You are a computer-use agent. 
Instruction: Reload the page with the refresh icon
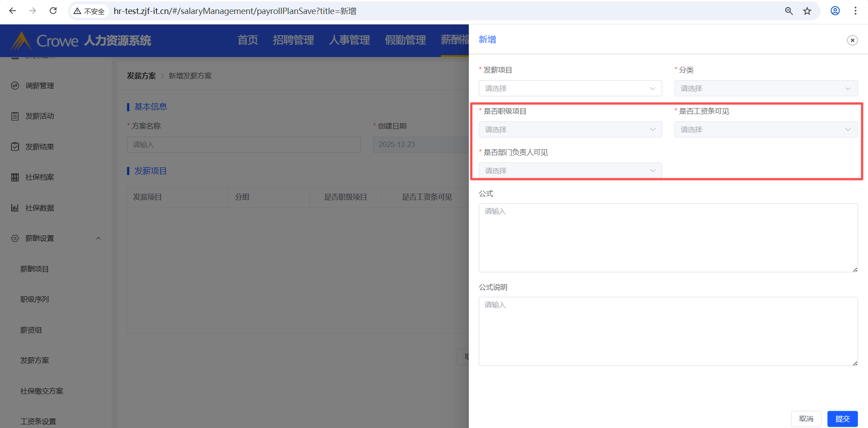[x=53, y=11]
